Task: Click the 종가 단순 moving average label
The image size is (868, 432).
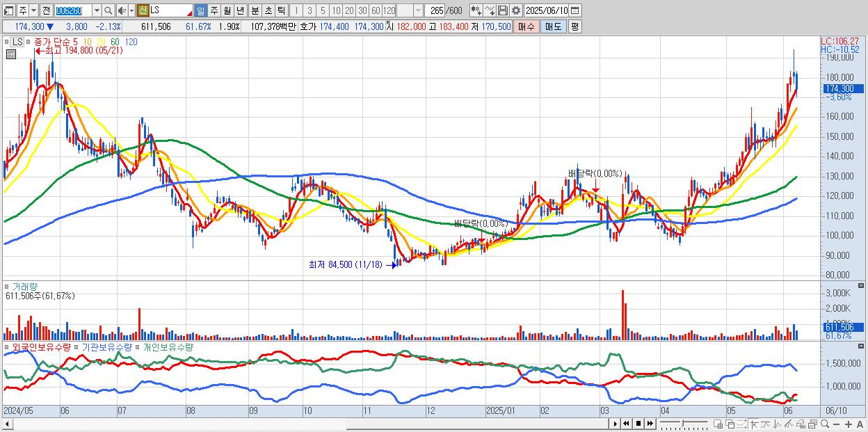Action: (52, 42)
